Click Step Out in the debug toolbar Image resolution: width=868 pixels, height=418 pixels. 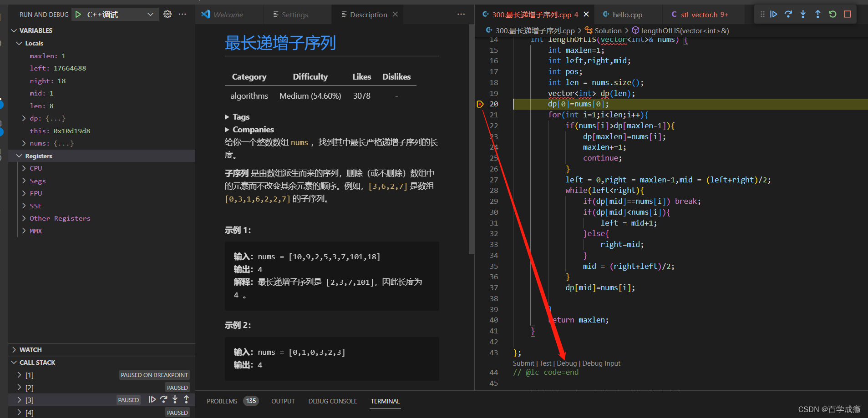pyautogui.click(x=817, y=14)
